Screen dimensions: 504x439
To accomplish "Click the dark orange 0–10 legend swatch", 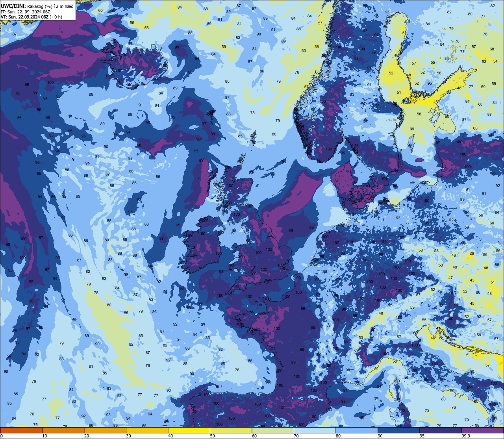I will (21, 430).
